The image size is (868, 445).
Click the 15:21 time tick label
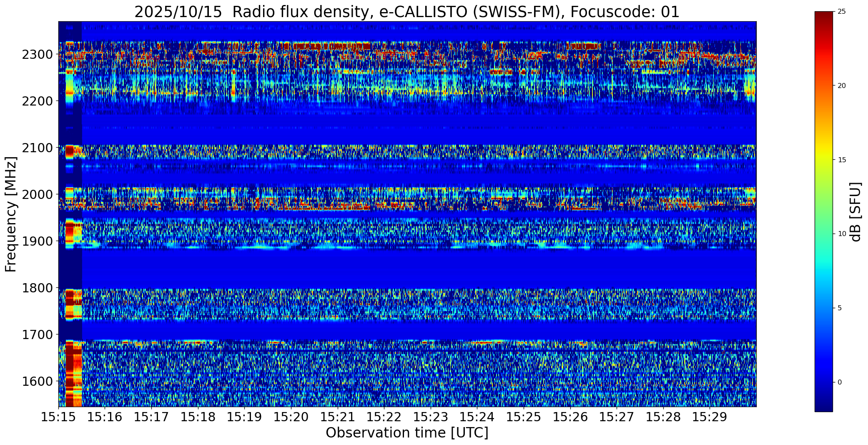pyautogui.click(x=338, y=417)
